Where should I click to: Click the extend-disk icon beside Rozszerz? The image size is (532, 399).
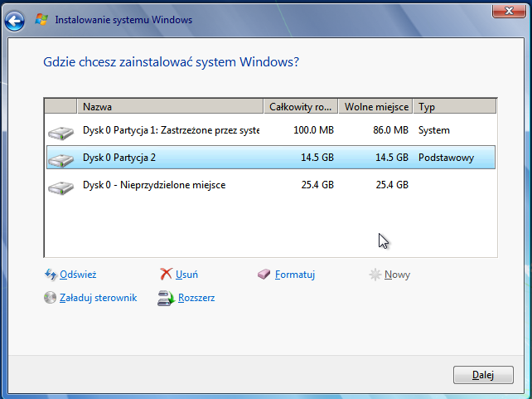(166, 298)
